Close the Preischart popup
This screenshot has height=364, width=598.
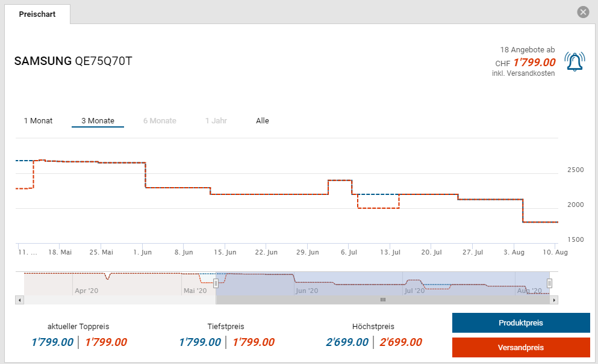click(582, 12)
